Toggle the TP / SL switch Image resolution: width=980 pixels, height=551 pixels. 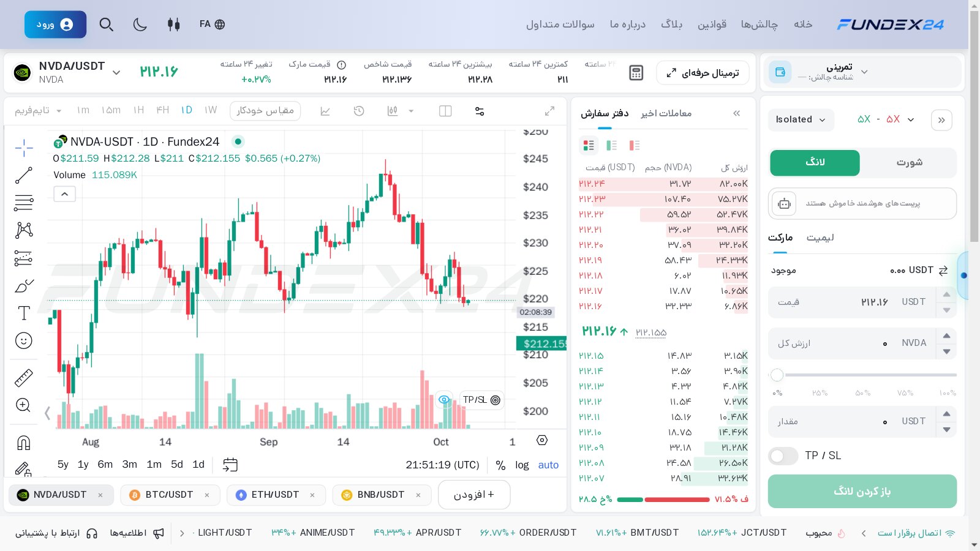783,455
